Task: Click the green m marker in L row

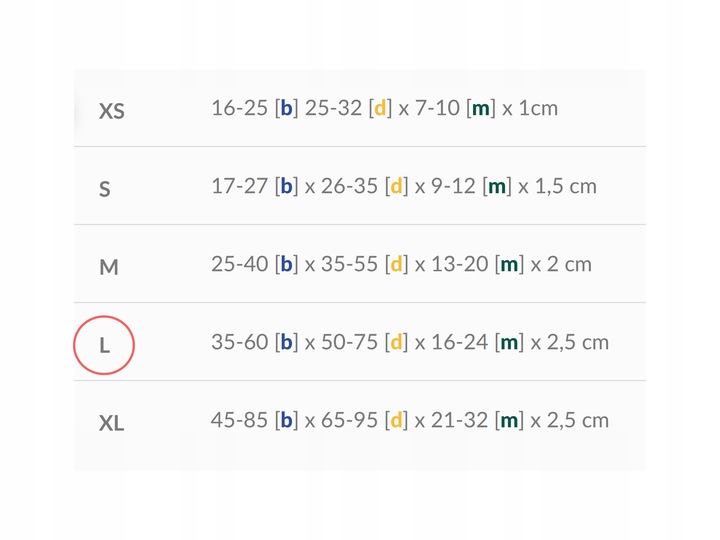Action: tap(509, 342)
